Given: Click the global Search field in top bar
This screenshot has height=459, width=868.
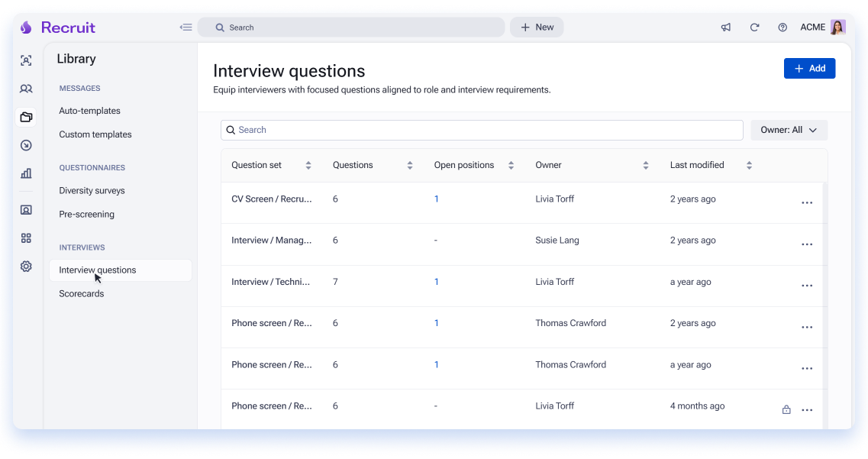Looking at the screenshot, I should (x=351, y=27).
